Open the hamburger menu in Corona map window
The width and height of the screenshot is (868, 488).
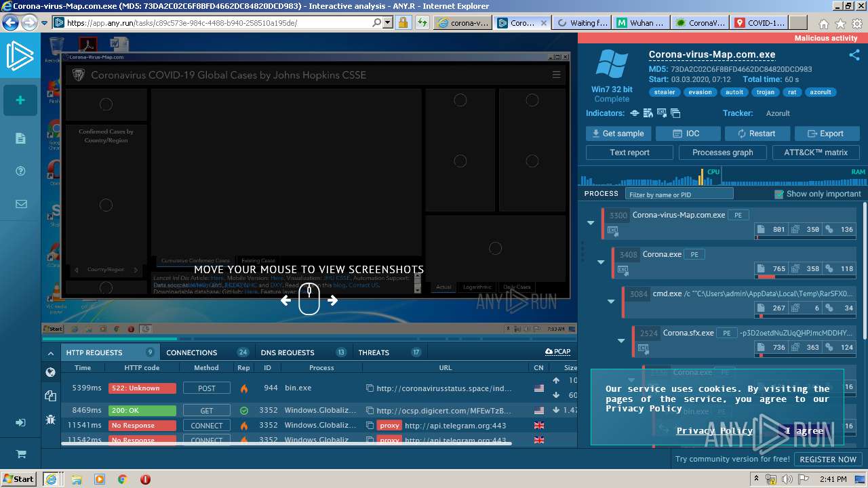click(x=556, y=75)
